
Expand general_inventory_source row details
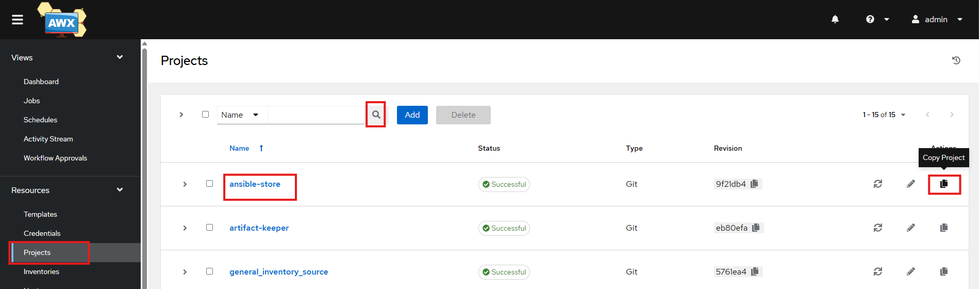pyautogui.click(x=185, y=272)
